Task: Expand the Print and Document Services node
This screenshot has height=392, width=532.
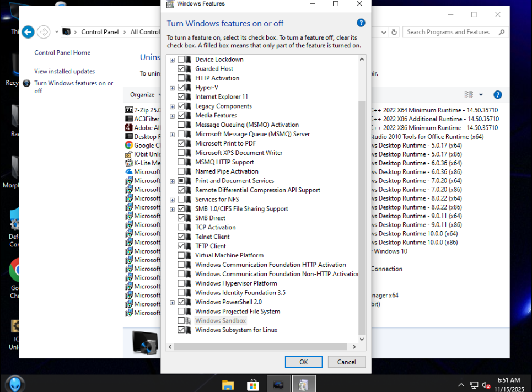Action: point(173,181)
